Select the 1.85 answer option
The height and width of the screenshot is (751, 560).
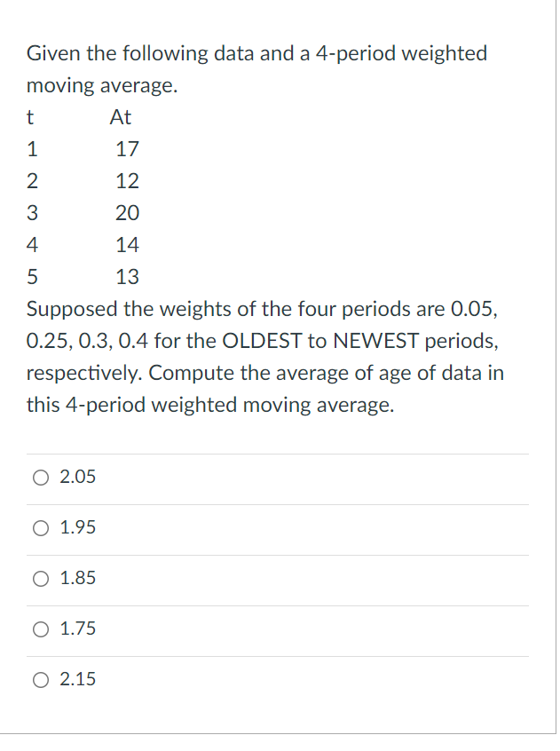39,579
